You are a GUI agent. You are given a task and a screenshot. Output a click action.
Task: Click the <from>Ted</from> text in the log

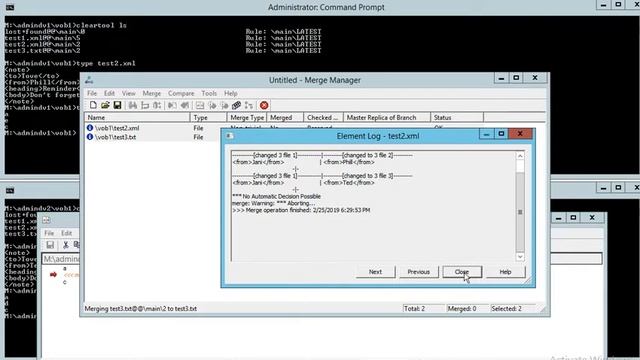349,183
